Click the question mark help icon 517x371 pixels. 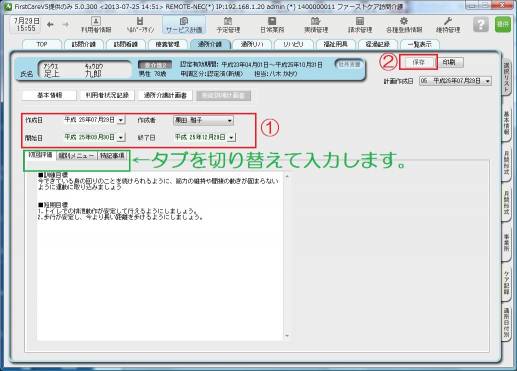pyautogui.click(x=481, y=24)
